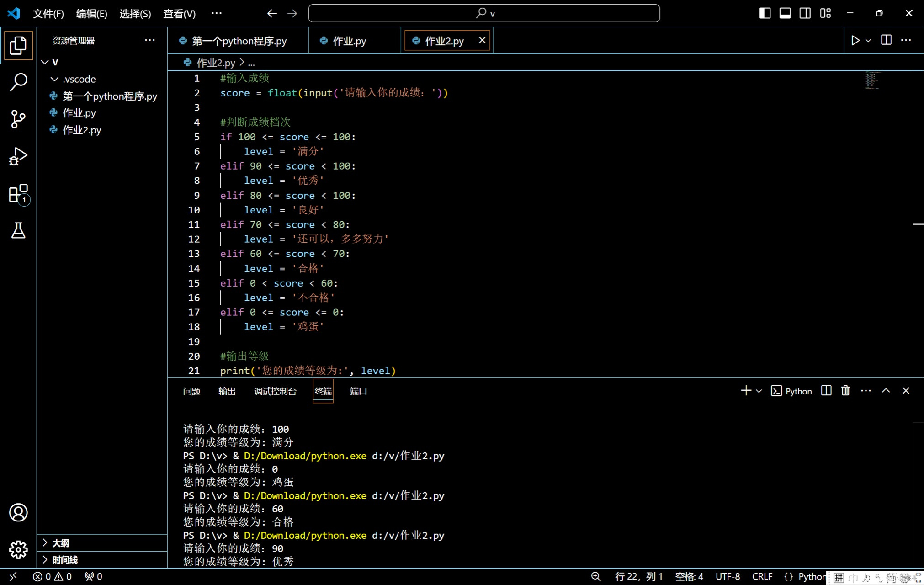Screen dimensions: 924x585
Task: Open terminal launch profile dropdown arrow
Action: pyautogui.click(x=759, y=391)
